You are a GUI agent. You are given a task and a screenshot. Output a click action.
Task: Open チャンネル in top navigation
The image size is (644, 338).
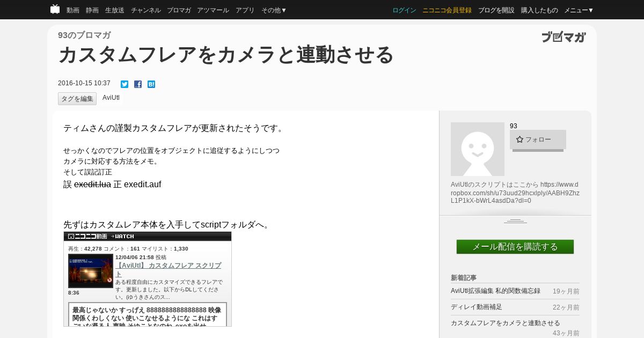[146, 10]
